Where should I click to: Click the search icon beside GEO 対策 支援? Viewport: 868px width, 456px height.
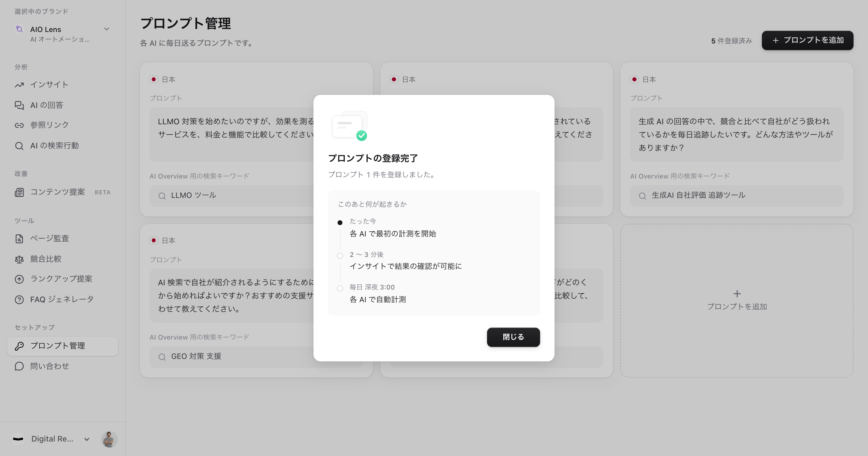(x=162, y=357)
